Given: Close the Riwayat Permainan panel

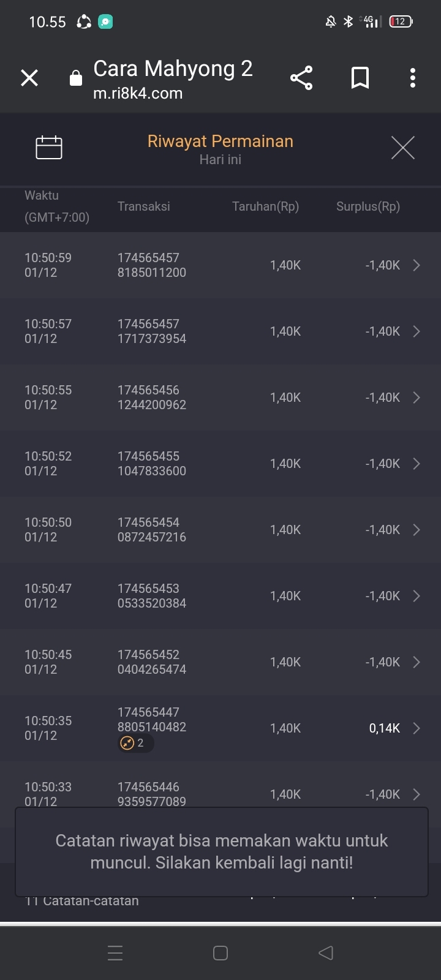Looking at the screenshot, I should pyautogui.click(x=402, y=148).
